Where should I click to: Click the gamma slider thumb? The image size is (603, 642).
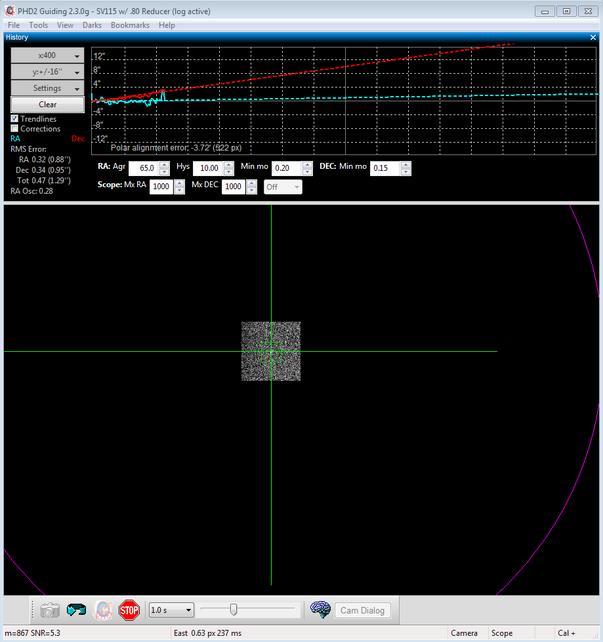(x=233, y=609)
